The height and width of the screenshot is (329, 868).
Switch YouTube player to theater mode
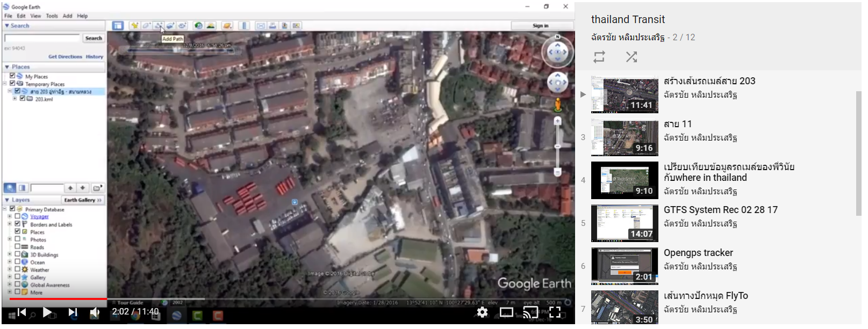[506, 312]
